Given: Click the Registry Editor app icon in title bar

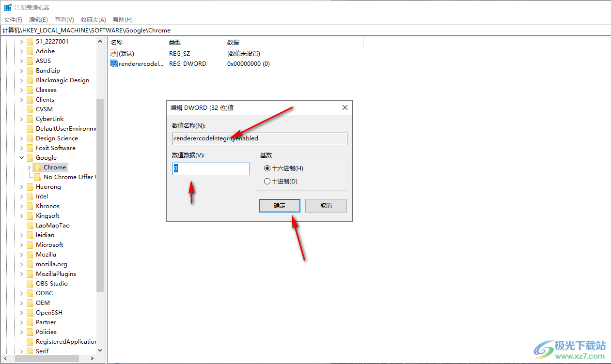Looking at the screenshot, I should (8, 8).
